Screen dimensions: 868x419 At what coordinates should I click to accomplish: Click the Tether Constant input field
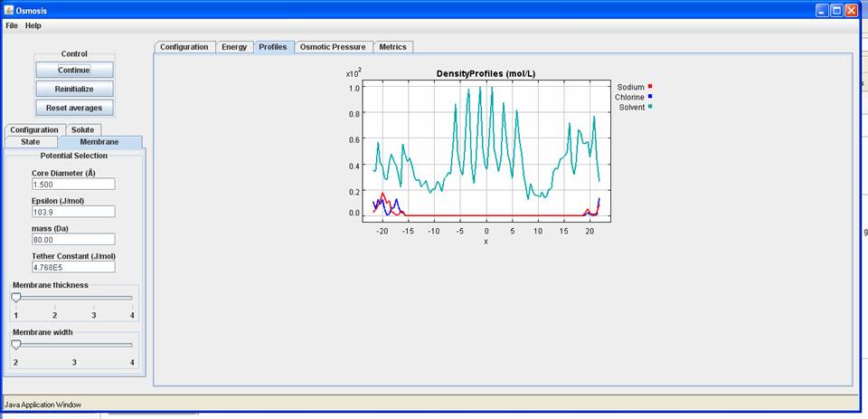tap(72, 267)
